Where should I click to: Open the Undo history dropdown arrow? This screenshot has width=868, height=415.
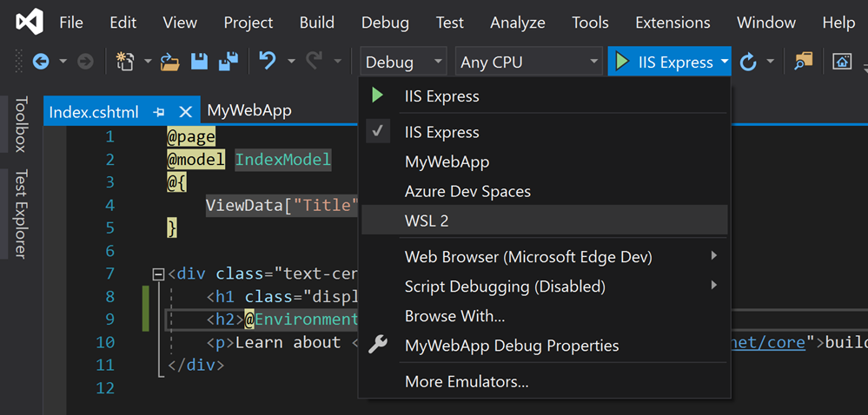point(291,62)
